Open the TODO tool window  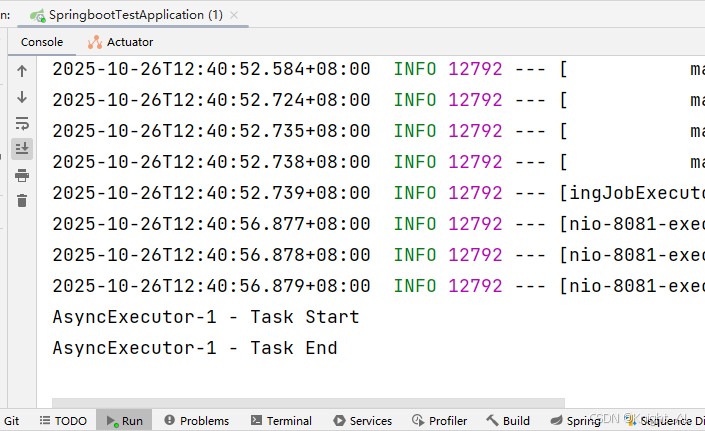(x=63, y=421)
